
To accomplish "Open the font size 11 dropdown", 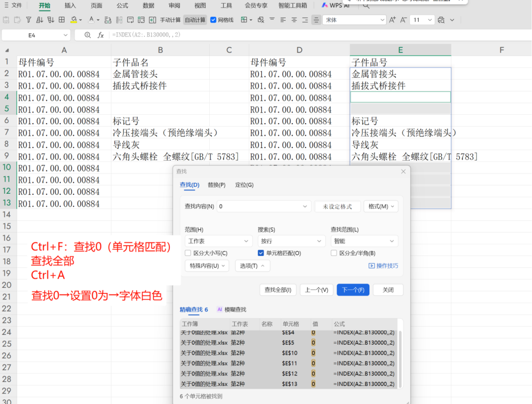I will pyautogui.click(x=430, y=20).
